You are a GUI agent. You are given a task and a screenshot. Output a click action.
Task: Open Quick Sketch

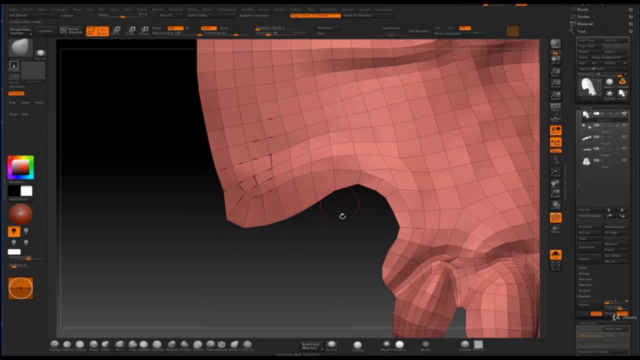71,31
